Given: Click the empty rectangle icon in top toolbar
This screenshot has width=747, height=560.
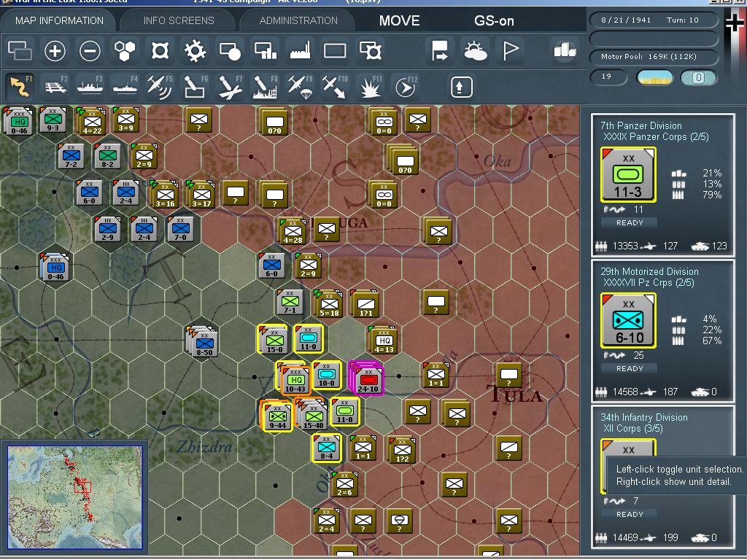Looking at the screenshot, I should pos(335,50).
